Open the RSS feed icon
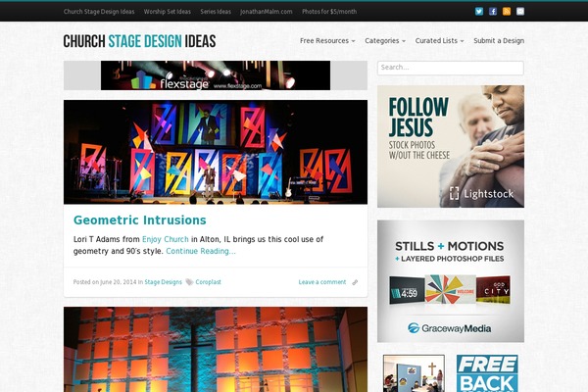The height and width of the screenshot is (392, 588). pyautogui.click(x=507, y=11)
